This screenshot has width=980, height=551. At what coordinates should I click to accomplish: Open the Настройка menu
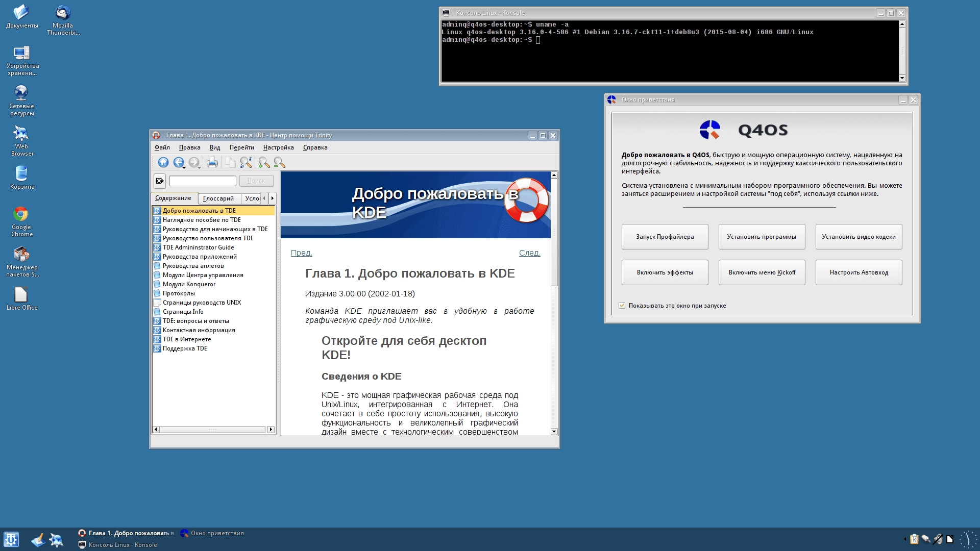point(278,147)
